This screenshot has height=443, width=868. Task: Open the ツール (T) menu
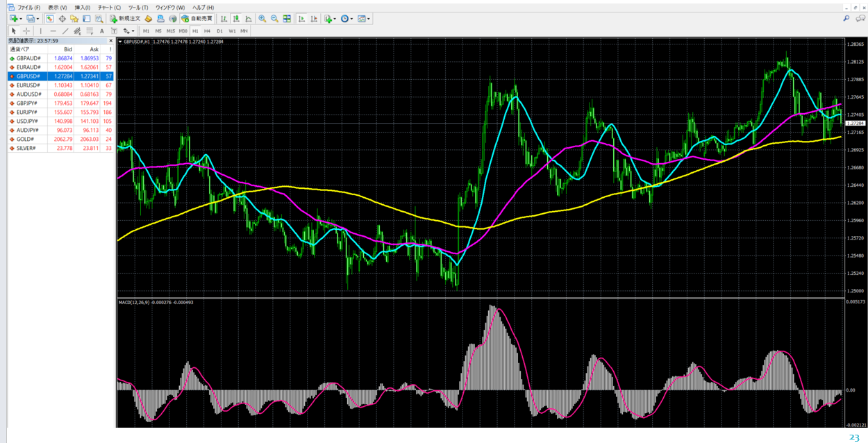pos(138,8)
